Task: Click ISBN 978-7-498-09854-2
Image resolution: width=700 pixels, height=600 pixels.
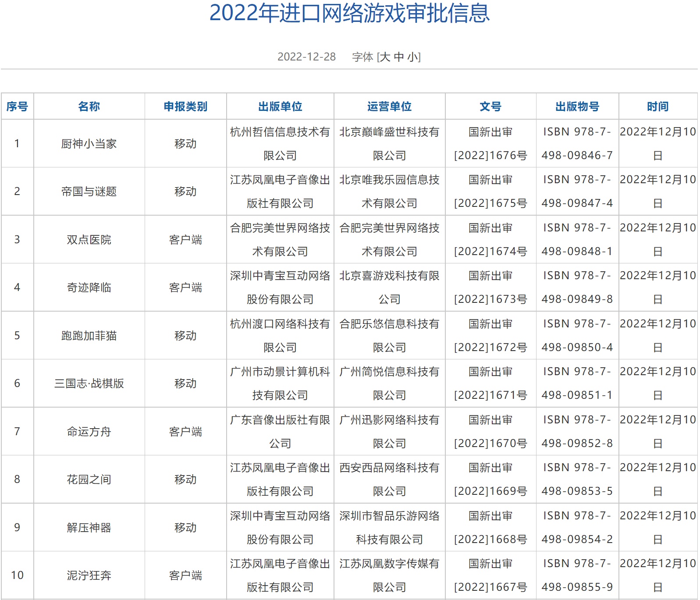Action: pyautogui.click(x=577, y=528)
